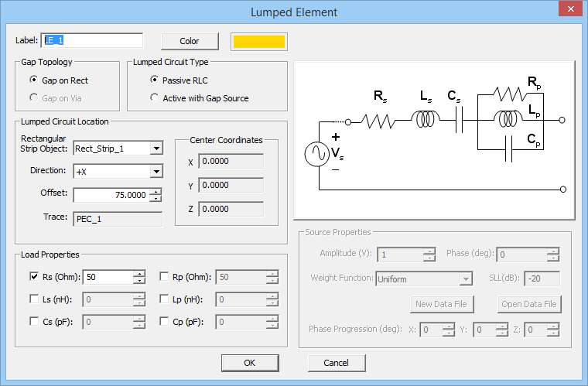Select Active with Gap Source option
Screen dimensions: 588x386
(x=155, y=97)
